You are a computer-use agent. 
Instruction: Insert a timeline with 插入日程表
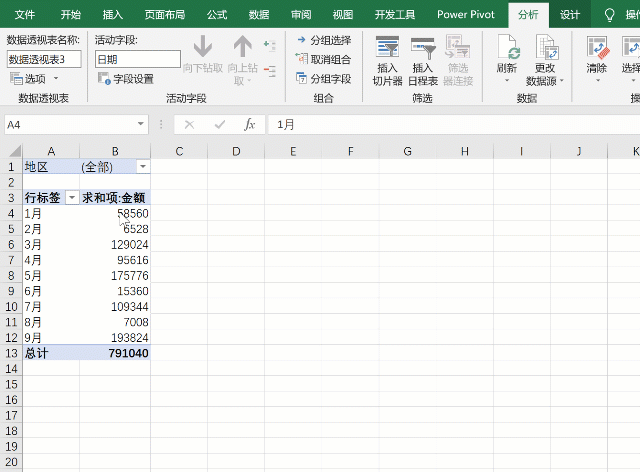tap(423, 60)
